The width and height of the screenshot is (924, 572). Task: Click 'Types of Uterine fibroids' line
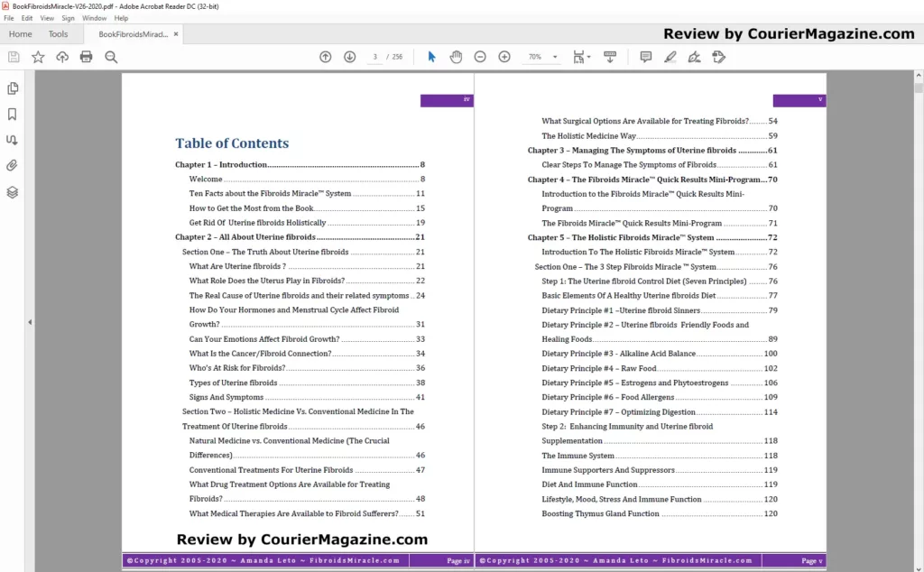click(307, 383)
